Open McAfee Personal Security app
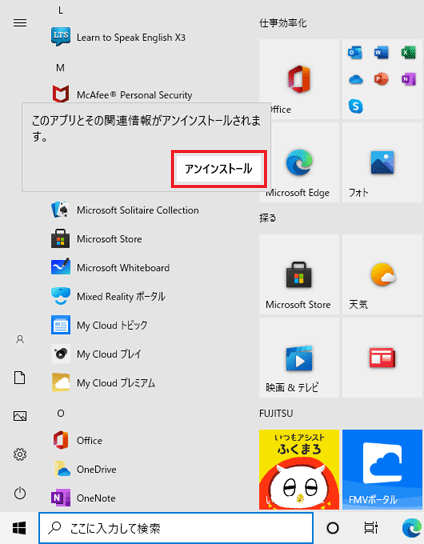 (x=121, y=94)
